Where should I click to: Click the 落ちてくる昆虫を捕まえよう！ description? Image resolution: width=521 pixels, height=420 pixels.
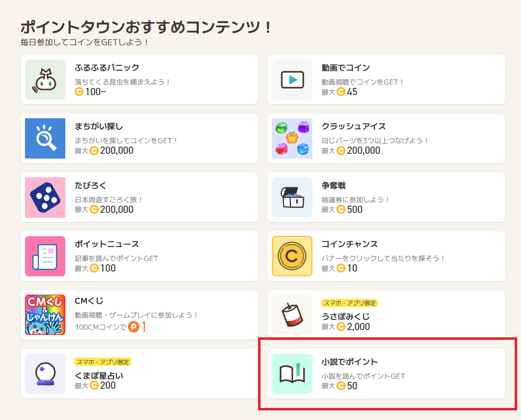[122, 82]
